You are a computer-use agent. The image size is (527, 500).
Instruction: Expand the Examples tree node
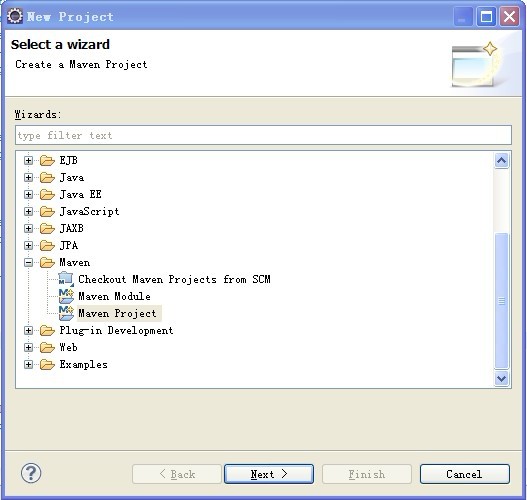[x=29, y=365]
